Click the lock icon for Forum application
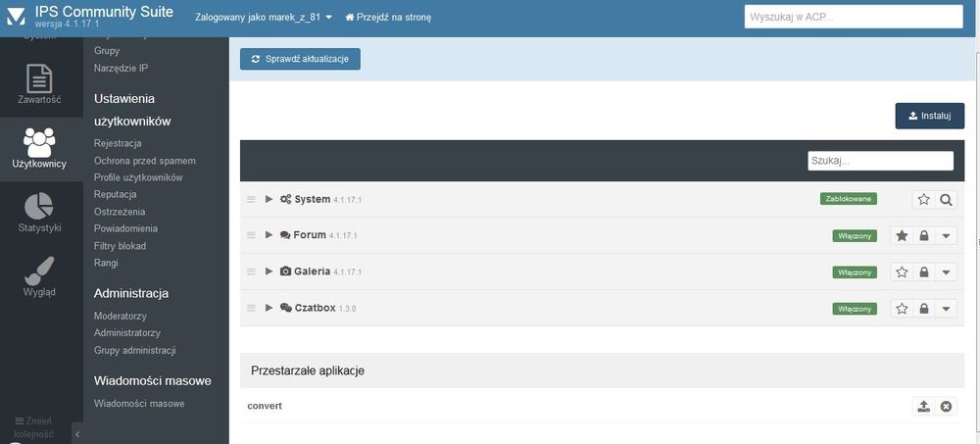The image size is (980, 444). (x=923, y=236)
